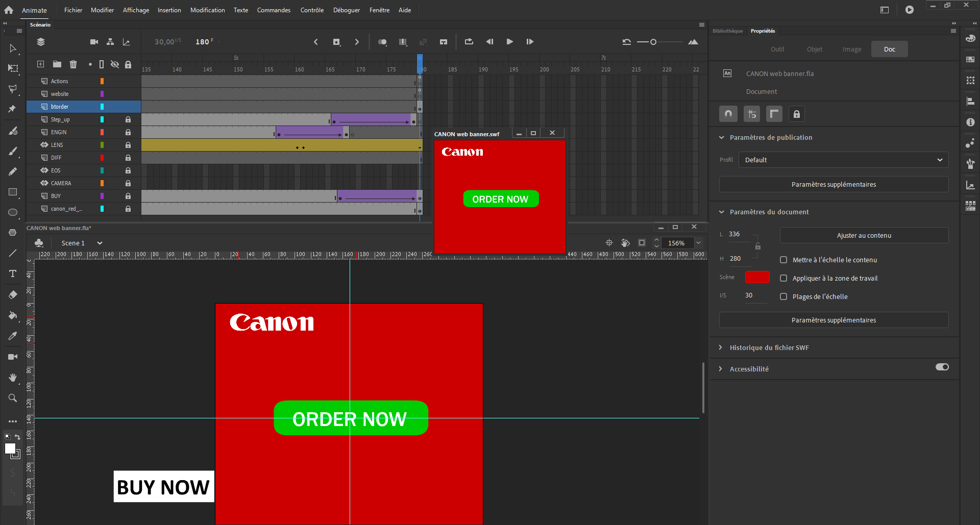This screenshot has width=980, height=525.
Task: Select the Eyedropper tool
Action: [x=13, y=336]
